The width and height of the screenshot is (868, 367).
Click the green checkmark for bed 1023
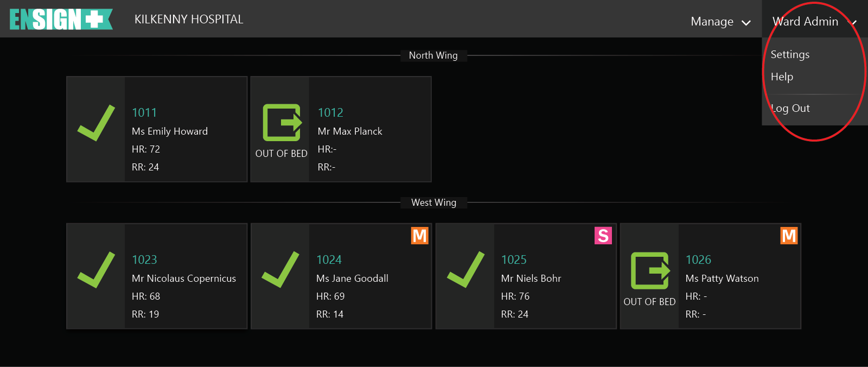point(96,270)
